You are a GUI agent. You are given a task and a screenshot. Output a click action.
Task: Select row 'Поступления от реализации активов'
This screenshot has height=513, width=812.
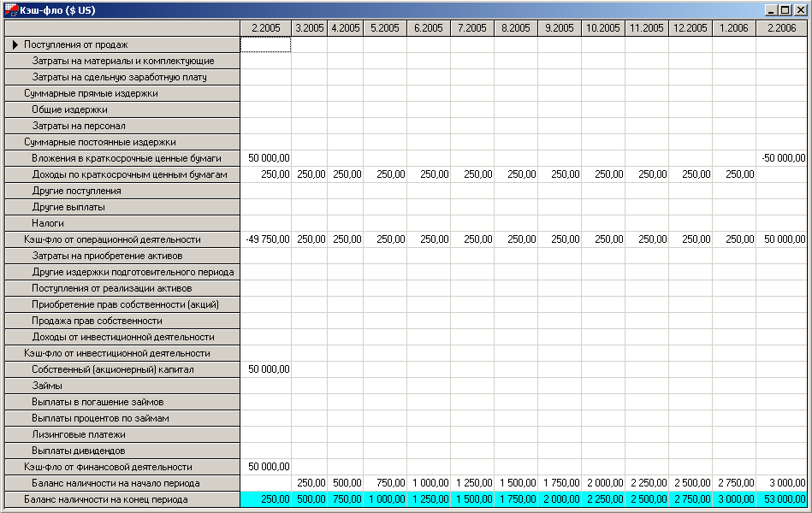click(122, 288)
